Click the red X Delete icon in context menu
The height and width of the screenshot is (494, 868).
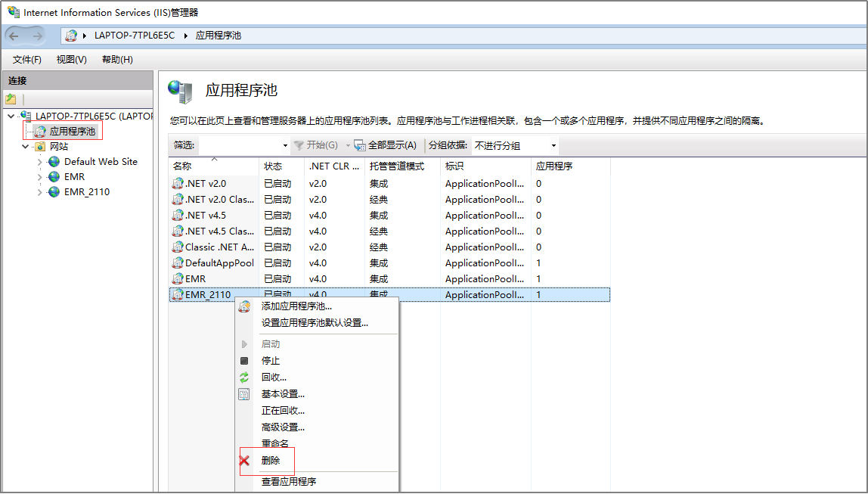(244, 460)
